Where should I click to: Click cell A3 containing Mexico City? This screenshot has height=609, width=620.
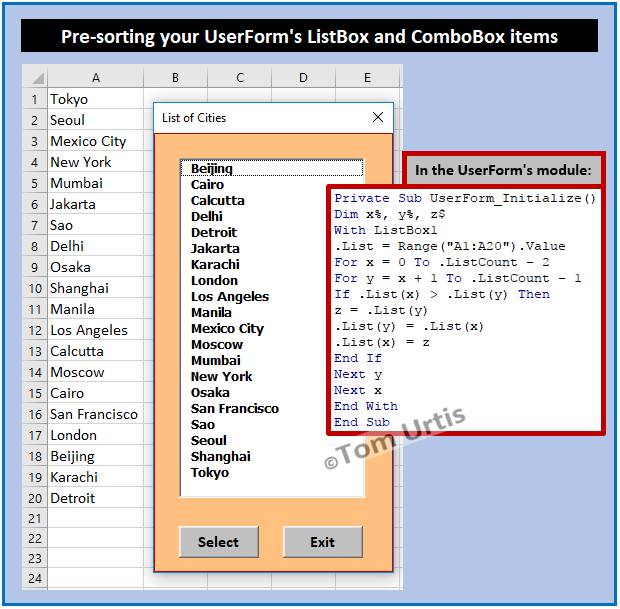pyautogui.click(x=95, y=141)
